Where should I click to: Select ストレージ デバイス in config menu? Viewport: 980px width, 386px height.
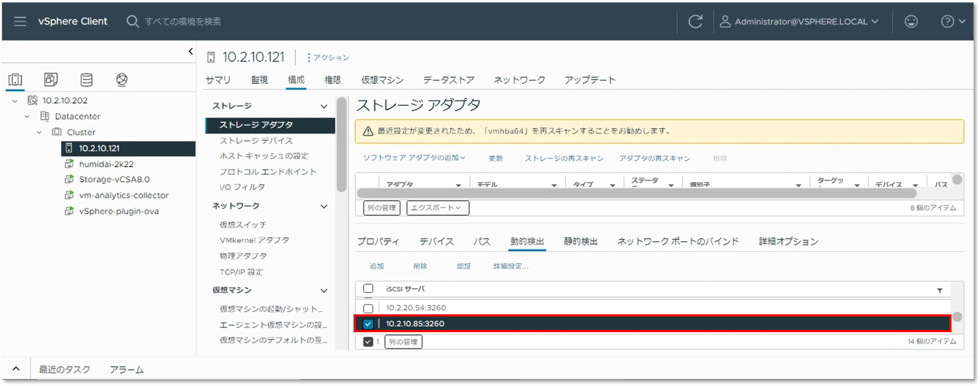[256, 141]
